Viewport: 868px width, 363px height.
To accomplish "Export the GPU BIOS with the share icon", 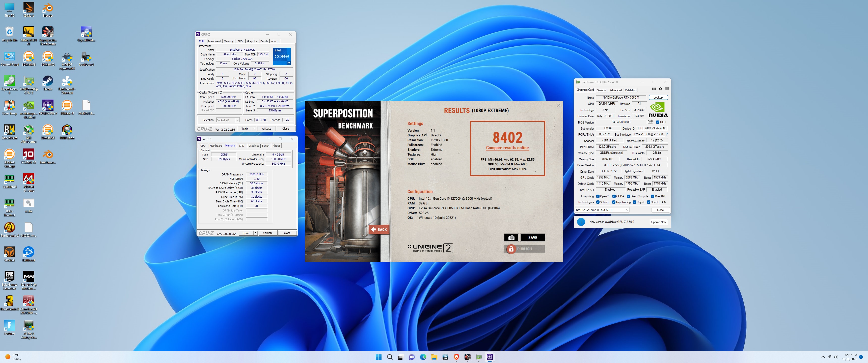I will pos(650,122).
